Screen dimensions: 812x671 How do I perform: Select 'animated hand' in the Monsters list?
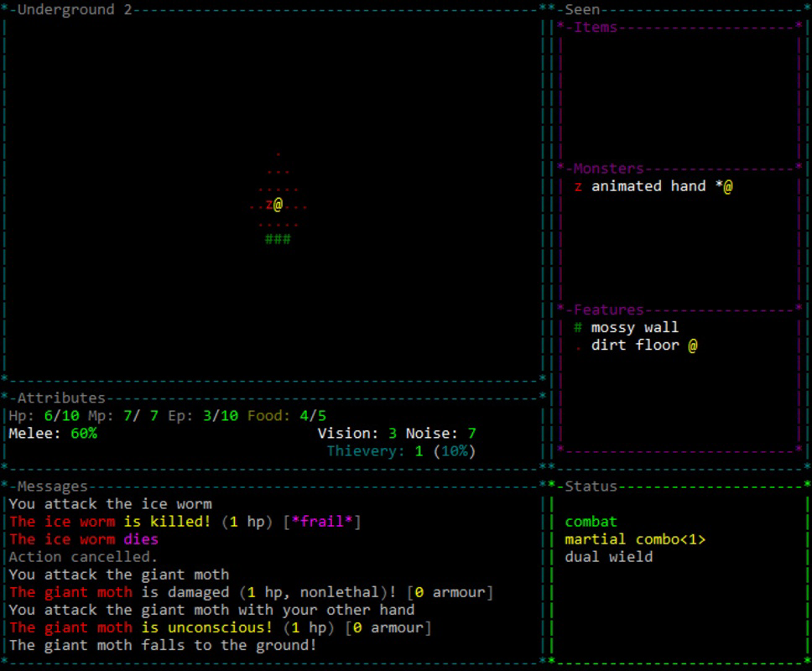[x=648, y=186]
